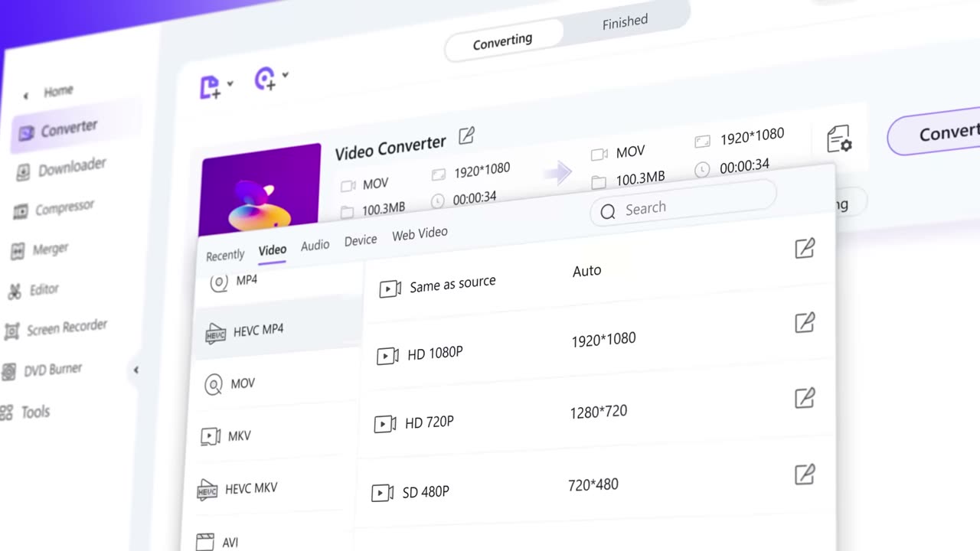Open the Editor scissors item
The image size is (980, 551).
(34, 290)
